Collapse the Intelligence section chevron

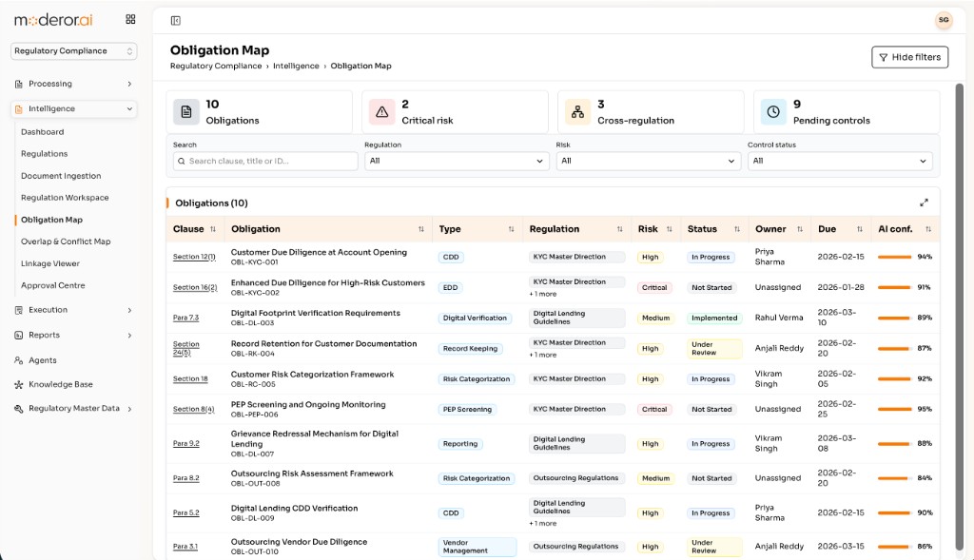pyautogui.click(x=129, y=108)
